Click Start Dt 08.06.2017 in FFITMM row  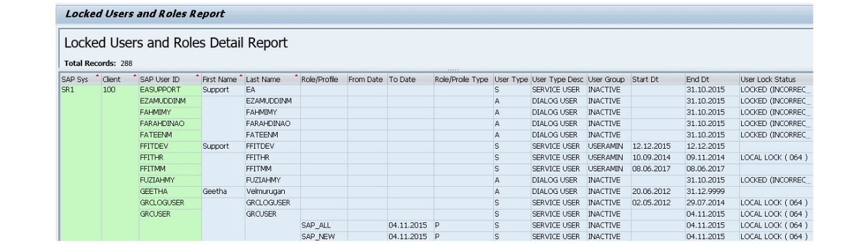click(x=658, y=169)
